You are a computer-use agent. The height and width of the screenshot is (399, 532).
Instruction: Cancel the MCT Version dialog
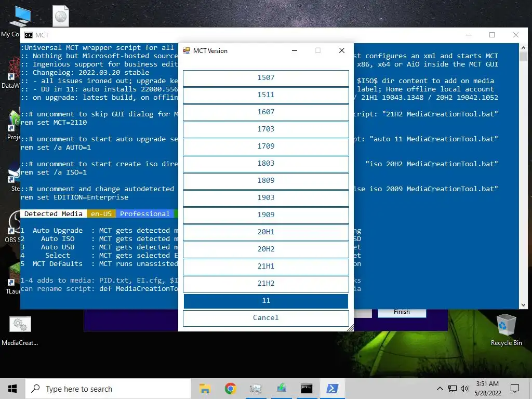click(x=265, y=318)
